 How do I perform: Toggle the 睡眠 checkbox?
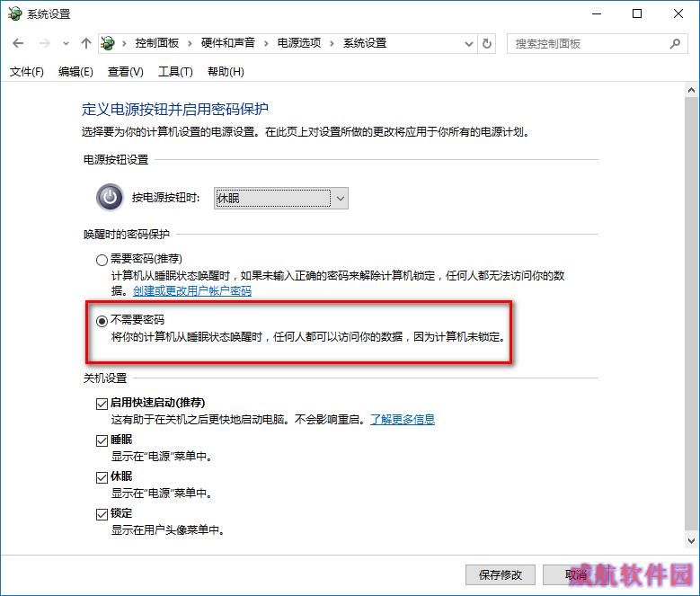point(102,440)
